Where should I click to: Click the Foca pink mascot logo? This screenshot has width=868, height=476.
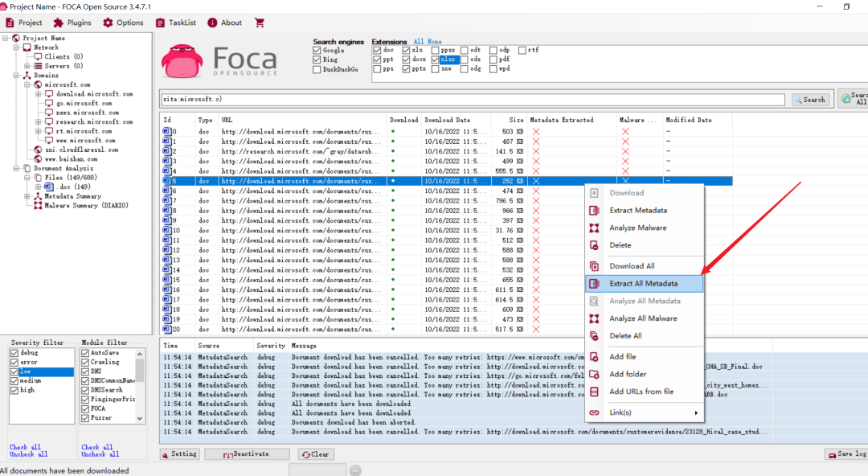[x=182, y=61]
